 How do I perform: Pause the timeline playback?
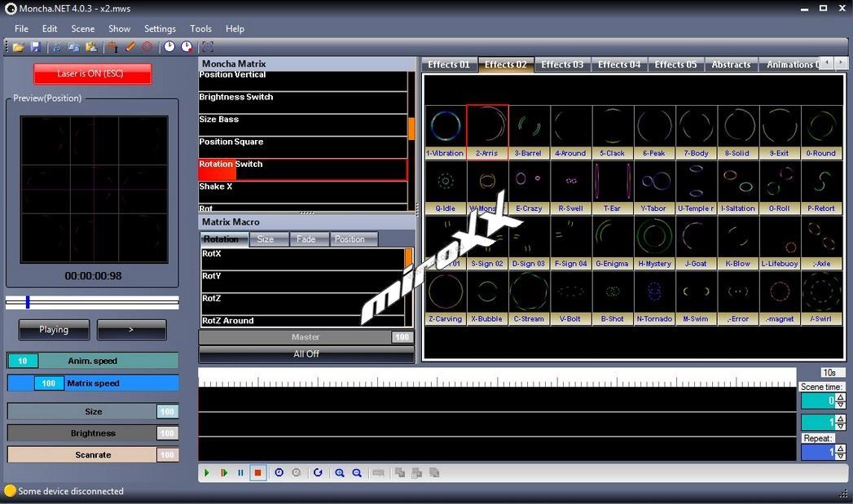(240, 473)
